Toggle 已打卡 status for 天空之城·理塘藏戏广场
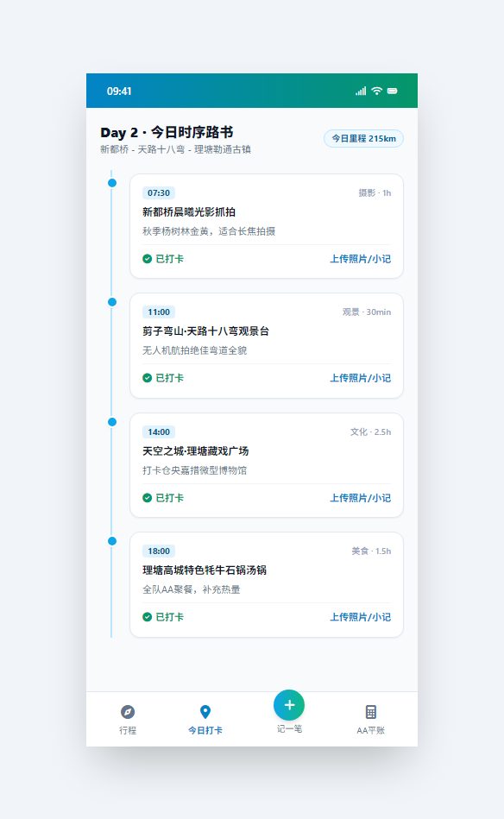 tap(163, 498)
